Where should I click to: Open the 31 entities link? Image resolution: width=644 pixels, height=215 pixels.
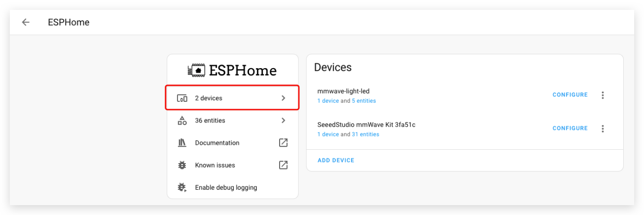pyautogui.click(x=365, y=134)
